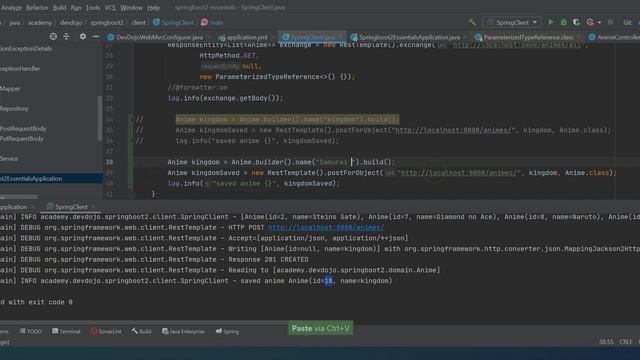Viewport: 640px width, 360px height.
Task: Click the profiler run icon
Action: click(x=590, y=22)
